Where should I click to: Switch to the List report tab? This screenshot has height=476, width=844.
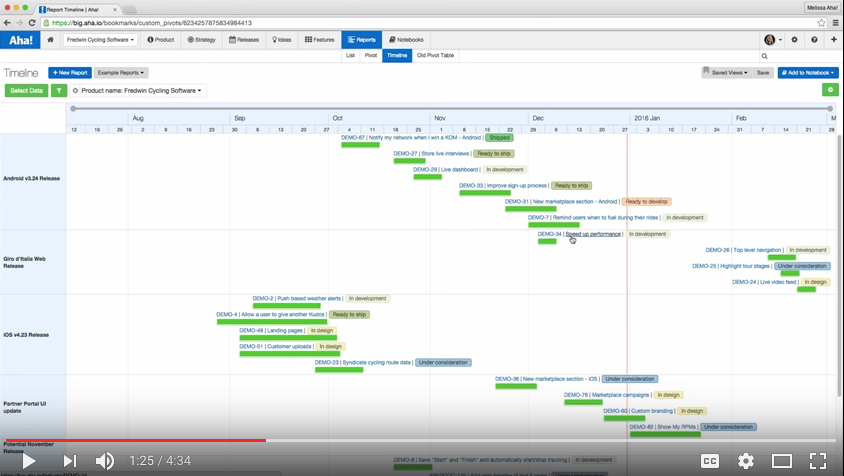(x=350, y=55)
